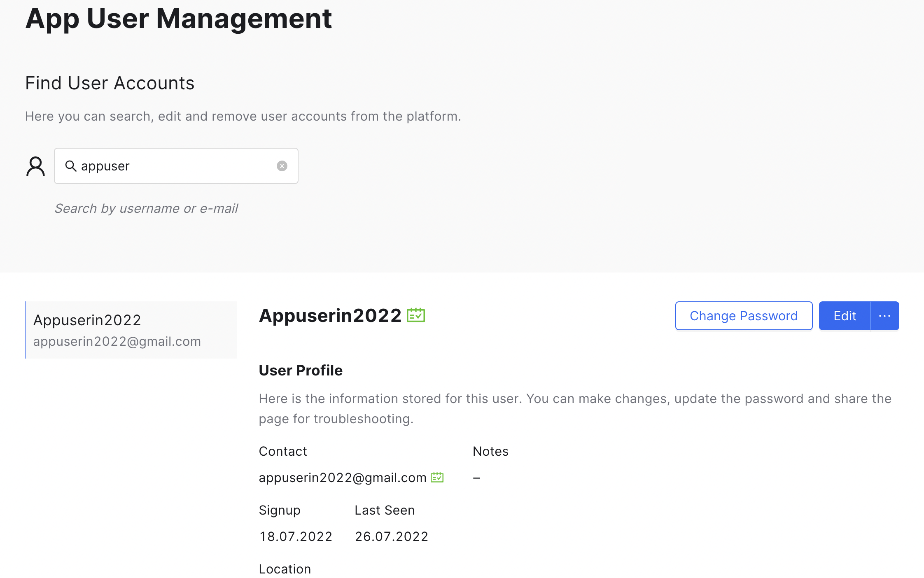
Task: Click the Signup date 18.07.2022
Action: [296, 536]
